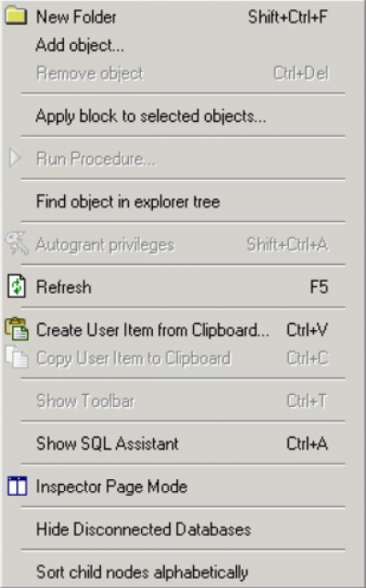Enable Sort child nodes alphabetically

(x=183, y=572)
